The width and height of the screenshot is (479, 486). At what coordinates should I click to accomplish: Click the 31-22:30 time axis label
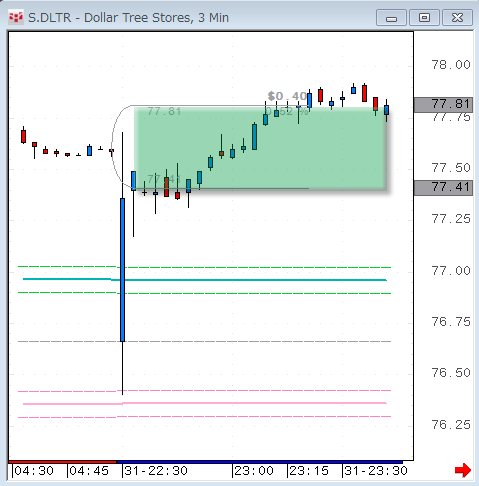tap(156, 471)
